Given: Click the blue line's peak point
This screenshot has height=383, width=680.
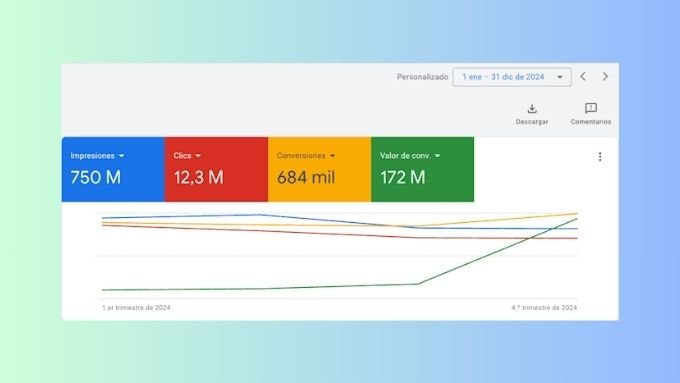Looking at the screenshot, I should (259, 215).
